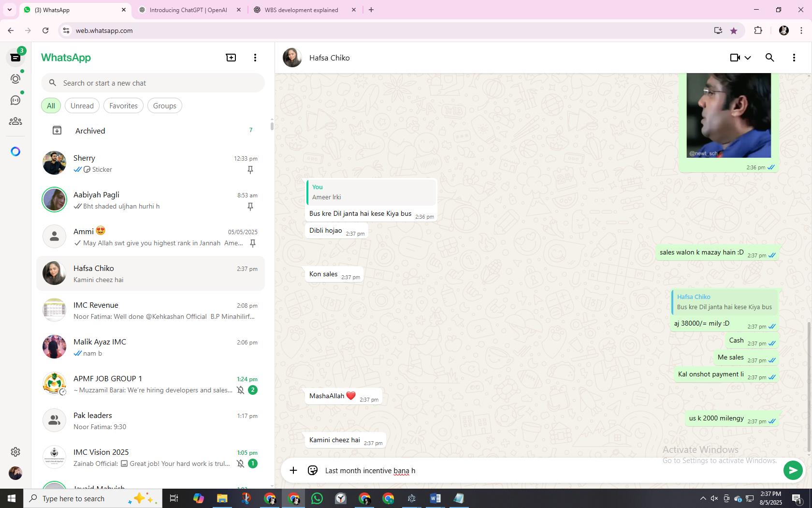Select the Favorites filter chip
This screenshot has height=508, width=812.
coord(123,106)
